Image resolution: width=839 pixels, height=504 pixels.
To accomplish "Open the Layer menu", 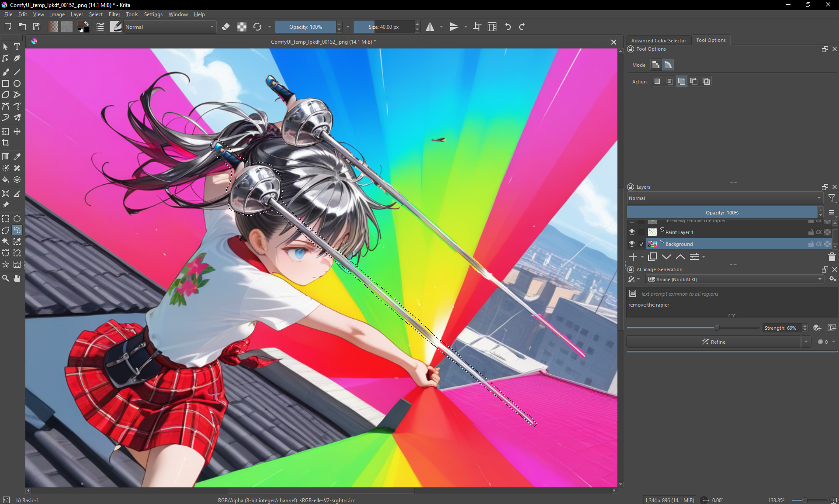I will [x=77, y=14].
